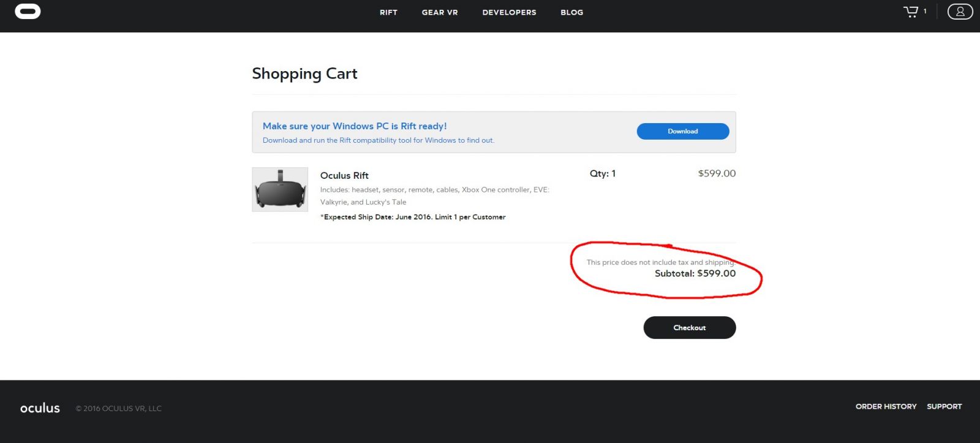980x443 pixels.
Task: Click the 'Subtotal: $599.00' text
Action: [x=695, y=273]
